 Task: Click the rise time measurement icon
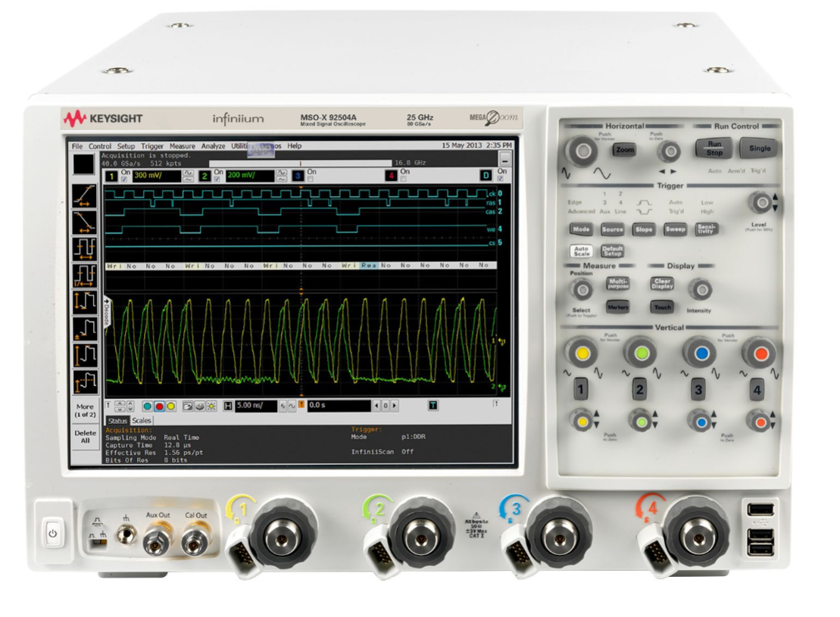(84, 195)
